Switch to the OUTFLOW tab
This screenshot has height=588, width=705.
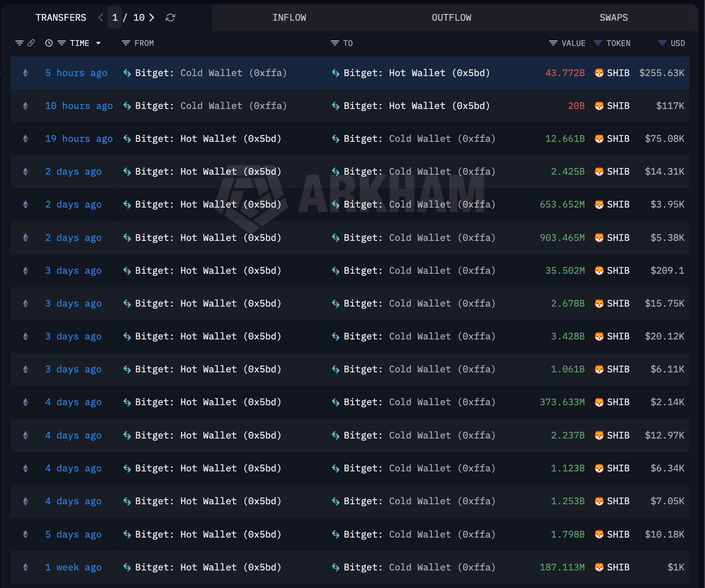pos(451,18)
